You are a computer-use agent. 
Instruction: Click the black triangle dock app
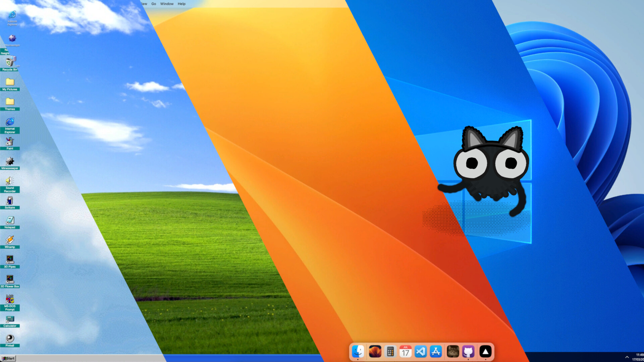[x=485, y=352]
